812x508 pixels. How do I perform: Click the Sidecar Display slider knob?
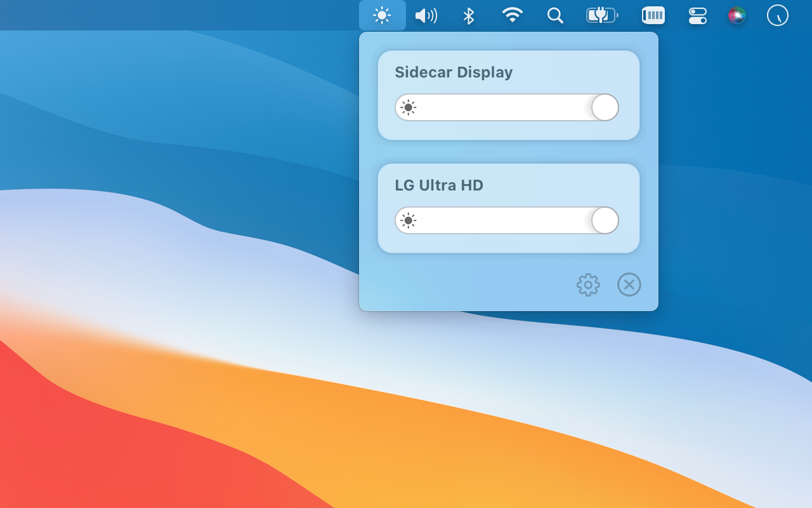[605, 107]
